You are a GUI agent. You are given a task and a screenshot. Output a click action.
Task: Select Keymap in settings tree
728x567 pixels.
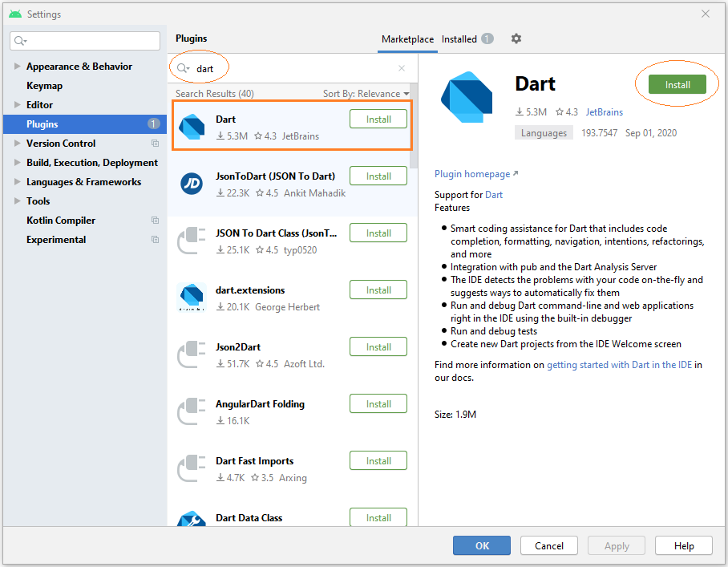tap(45, 86)
